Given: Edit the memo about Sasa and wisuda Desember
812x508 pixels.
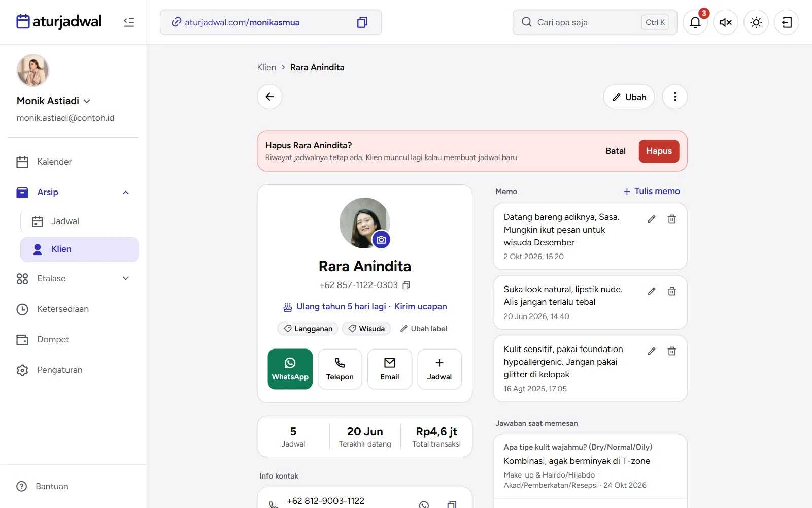Looking at the screenshot, I should 652,219.
